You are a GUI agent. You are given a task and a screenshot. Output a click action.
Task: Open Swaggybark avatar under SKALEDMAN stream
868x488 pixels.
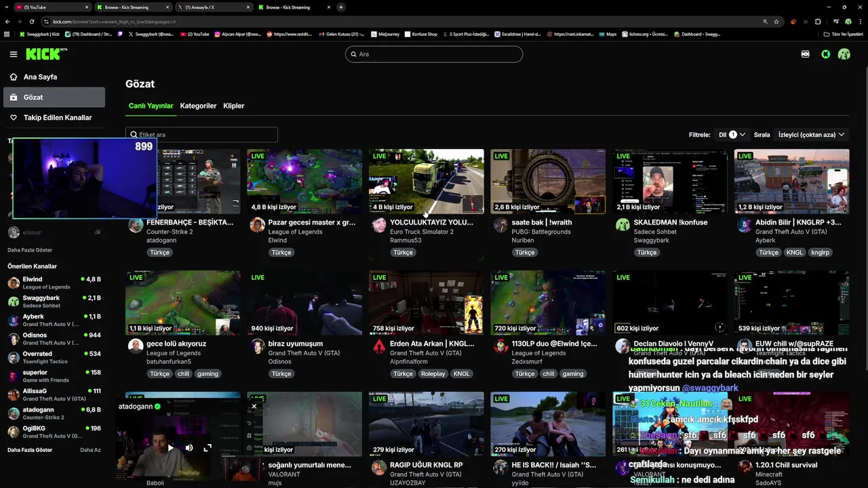tap(623, 225)
